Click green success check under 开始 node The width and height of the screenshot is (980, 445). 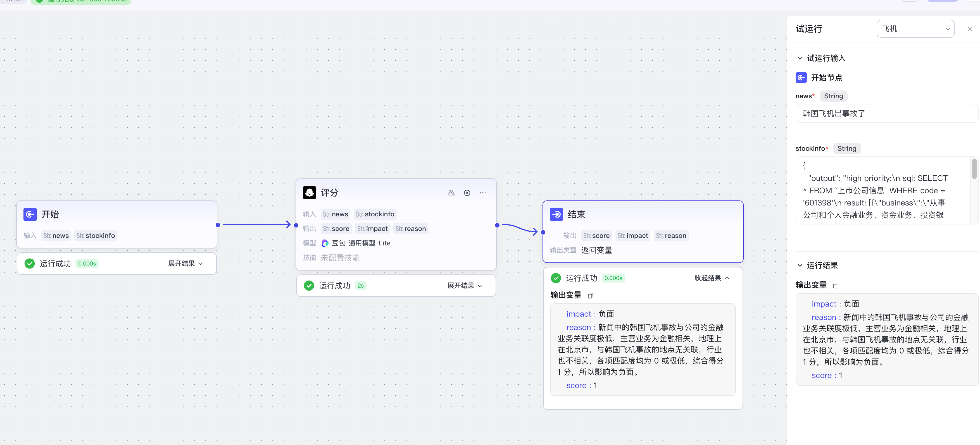click(29, 264)
